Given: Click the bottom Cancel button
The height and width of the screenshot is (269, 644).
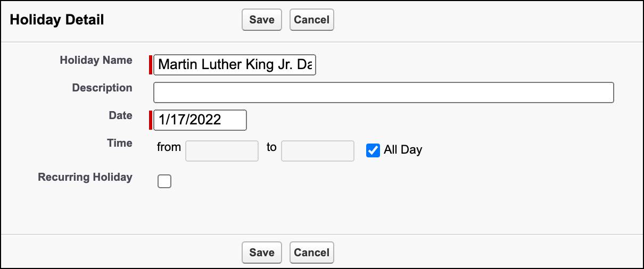Looking at the screenshot, I should coord(311,252).
